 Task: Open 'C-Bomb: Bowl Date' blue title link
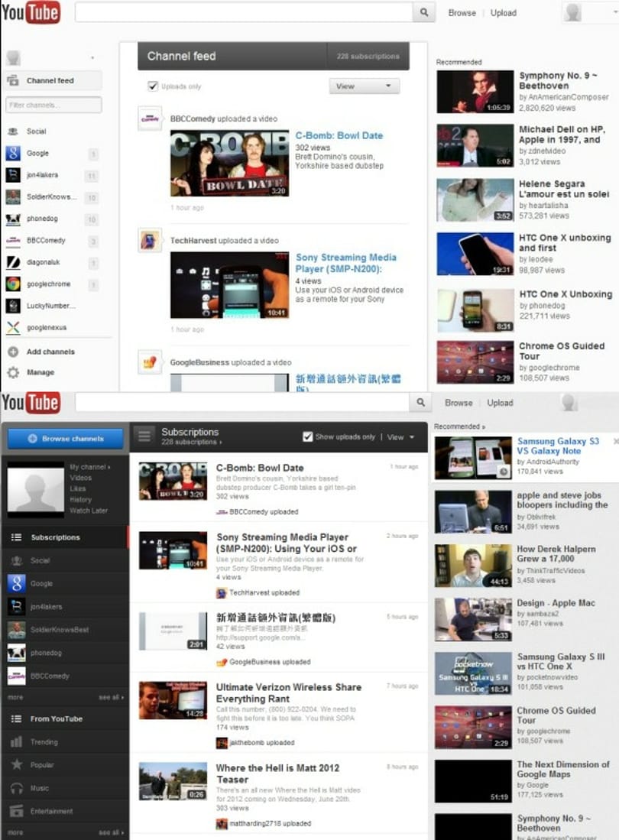[339, 135]
